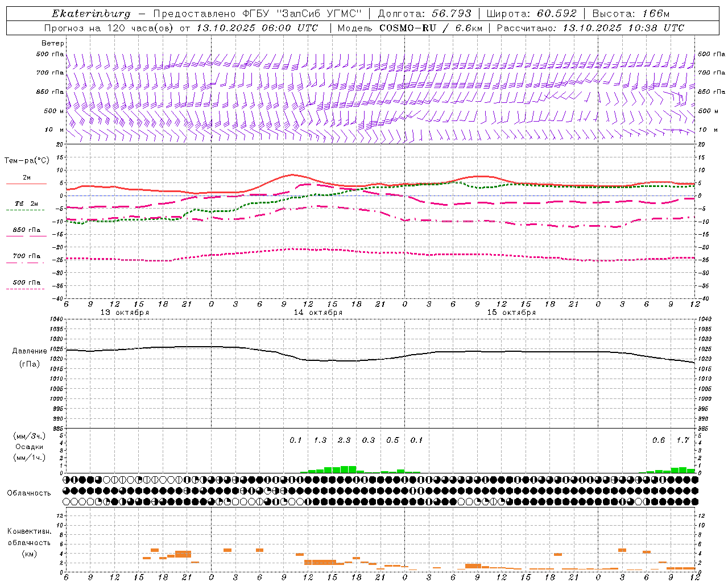The height and width of the screenshot is (582, 728).
Task: Click the '0.5' precipitation total value
Action: [392, 440]
